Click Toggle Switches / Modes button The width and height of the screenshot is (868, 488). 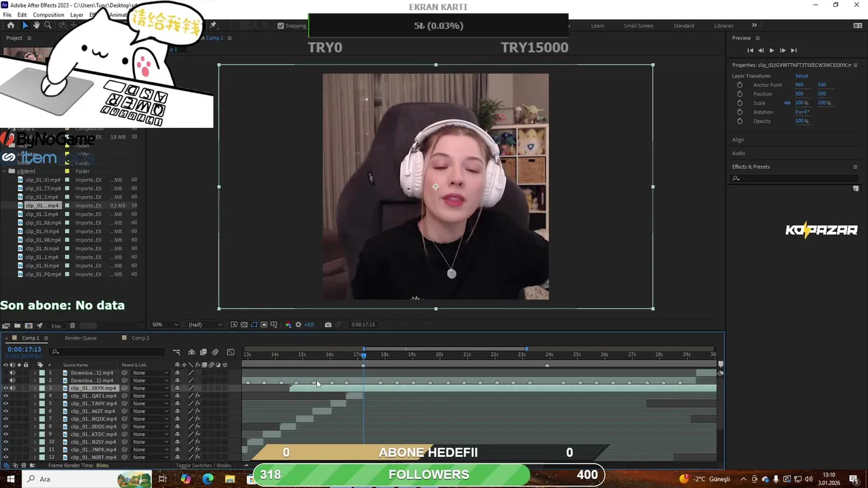203,466
